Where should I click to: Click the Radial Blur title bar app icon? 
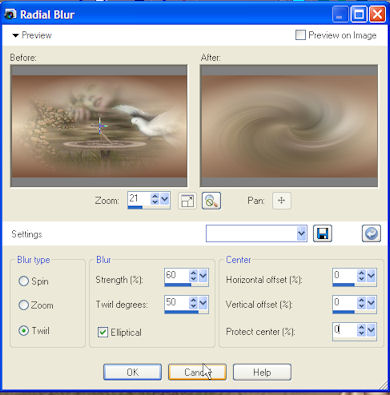[x=10, y=15]
